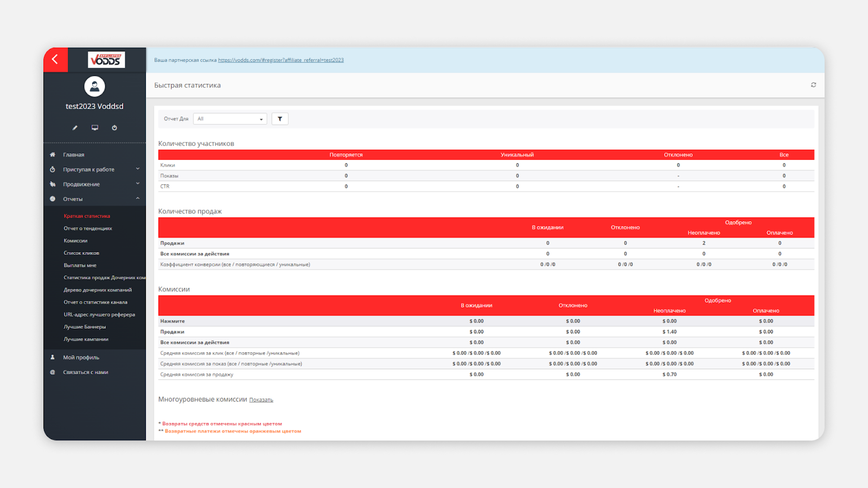Click the icon beside Связаться с нами
Viewport: 868px width, 488px height.
53,373
